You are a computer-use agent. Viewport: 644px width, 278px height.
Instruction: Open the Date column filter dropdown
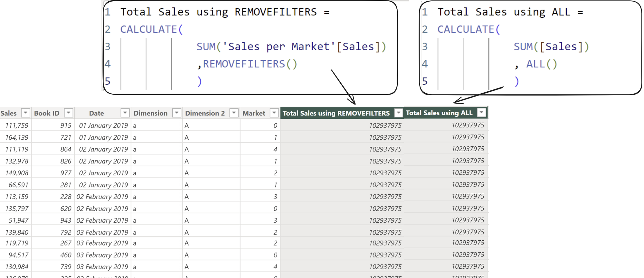click(x=125, y=113)
